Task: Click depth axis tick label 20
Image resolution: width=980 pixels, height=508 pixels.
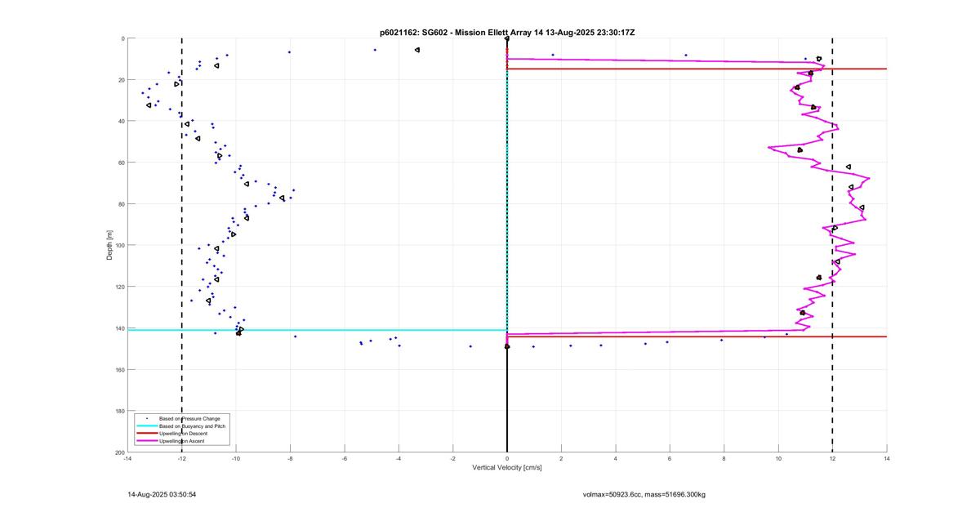Action: [120, 80]
